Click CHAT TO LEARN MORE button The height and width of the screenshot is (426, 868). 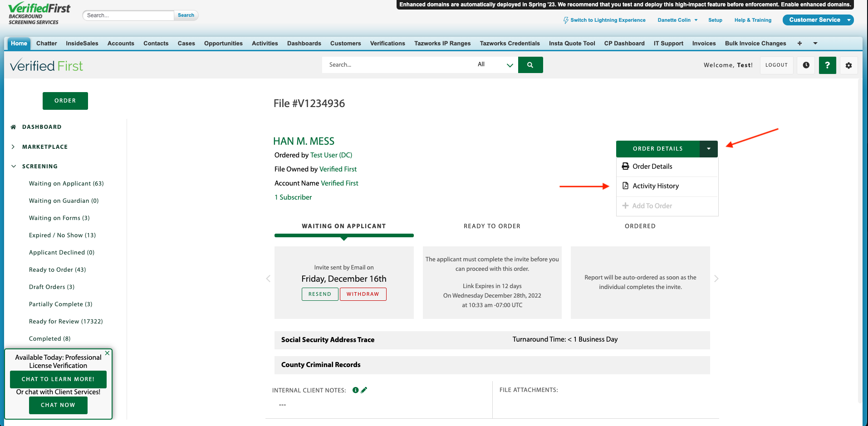(58, 379)
